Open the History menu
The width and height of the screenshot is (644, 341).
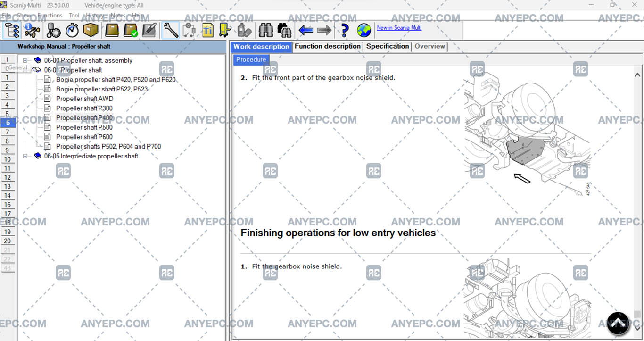pos(95,15)
